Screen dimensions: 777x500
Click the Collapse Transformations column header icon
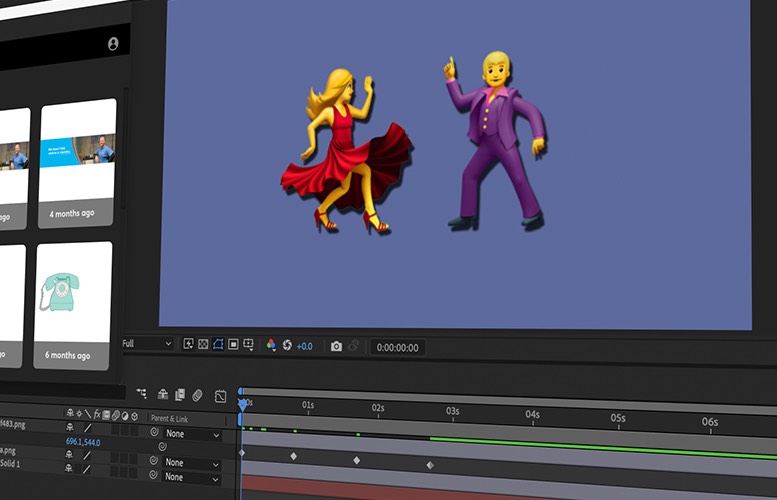coord(79,413)
